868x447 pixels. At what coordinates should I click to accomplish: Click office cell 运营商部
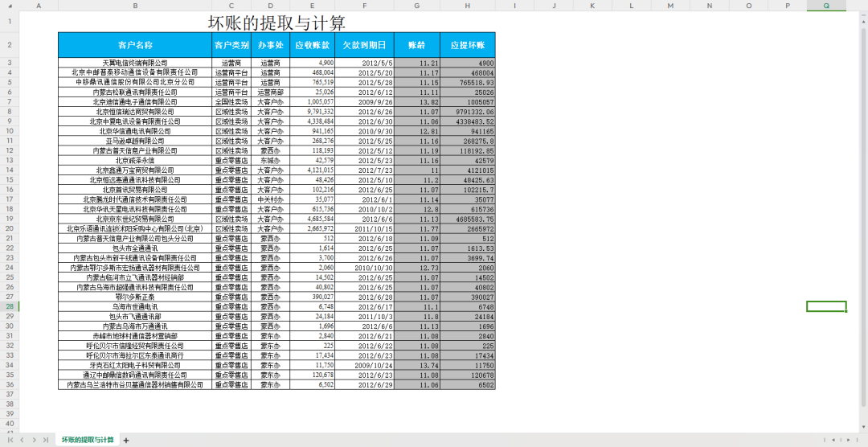[271, 92]
